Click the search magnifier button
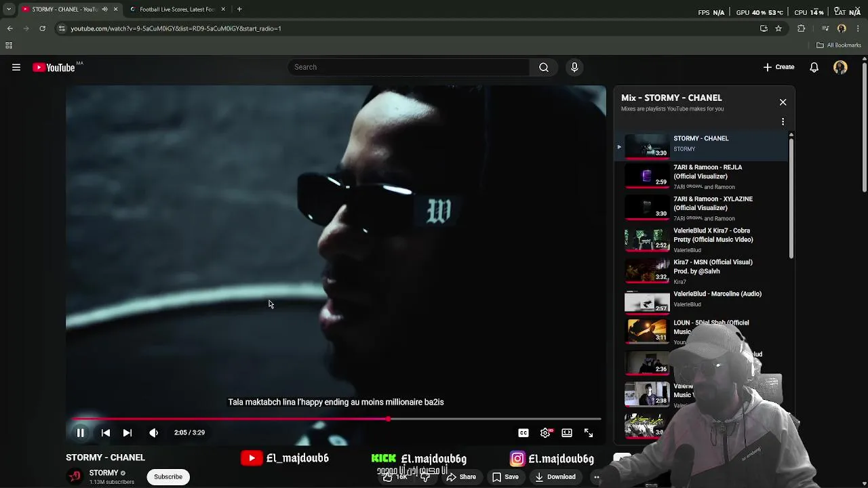 click(x=544, y=67)
